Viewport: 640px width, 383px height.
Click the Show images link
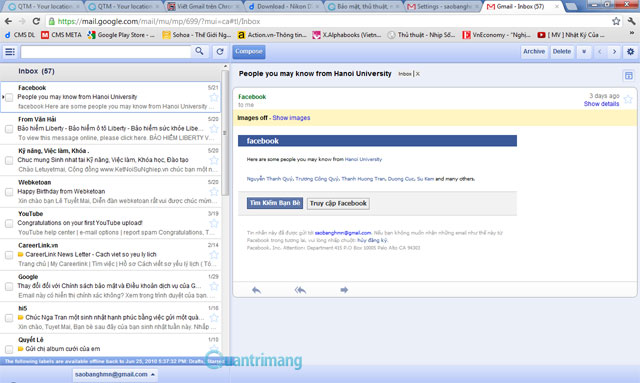coord(291,118)
